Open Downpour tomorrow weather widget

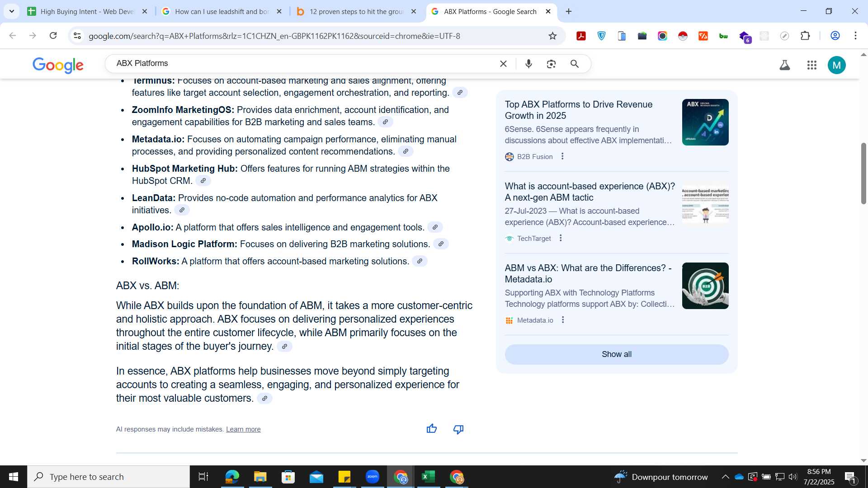(x=661, y=477)
